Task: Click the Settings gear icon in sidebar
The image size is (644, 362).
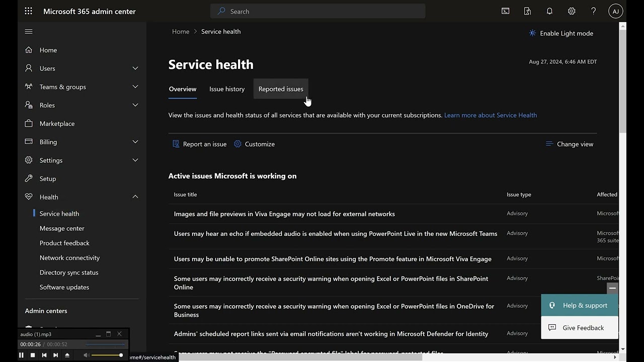Action: (x=29, y=160)
